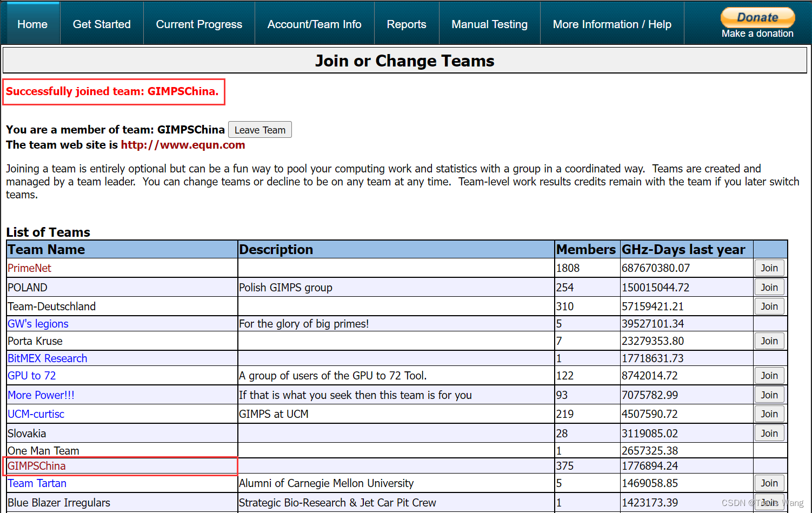This screenshot has height=513, width=812.
Task: Click the 1776894.24 GHz-Days value
Action: click(x=650, y=466)
